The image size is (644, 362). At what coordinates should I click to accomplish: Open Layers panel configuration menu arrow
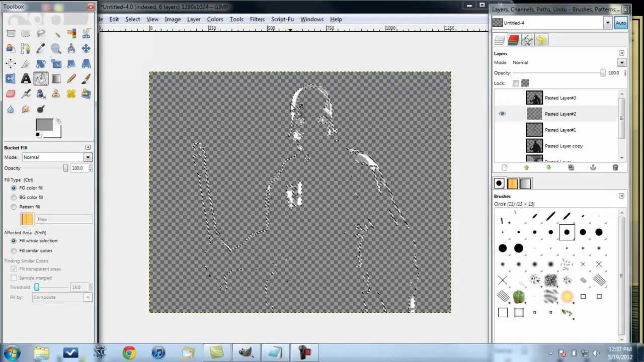[x=621, y=53]
